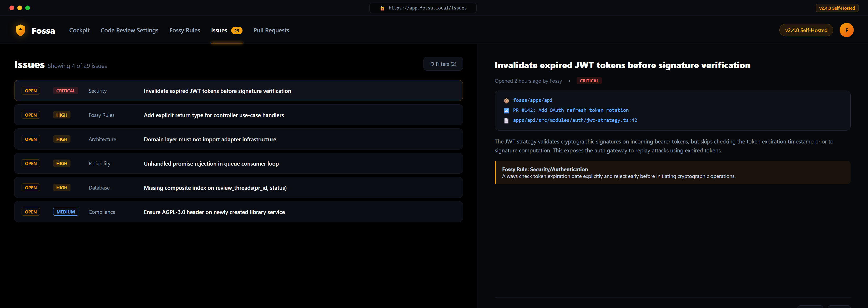Click the OPEN badge on Compliance row
Viewport: 868px width, 308px height.
[x=31, y=212]
